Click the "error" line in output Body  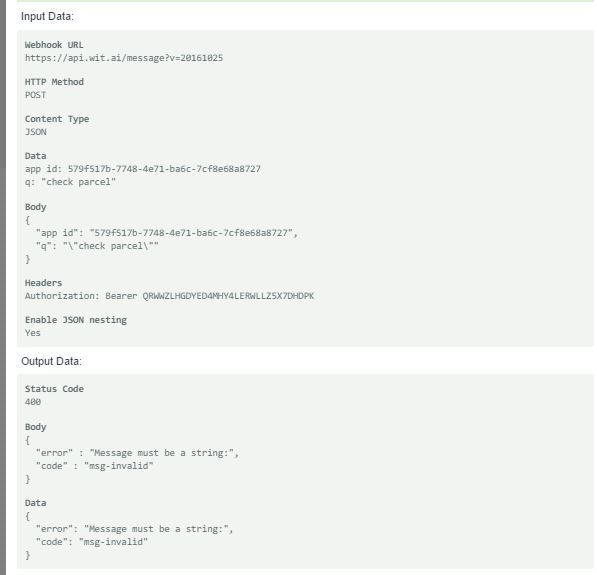(x=137, y=453)
